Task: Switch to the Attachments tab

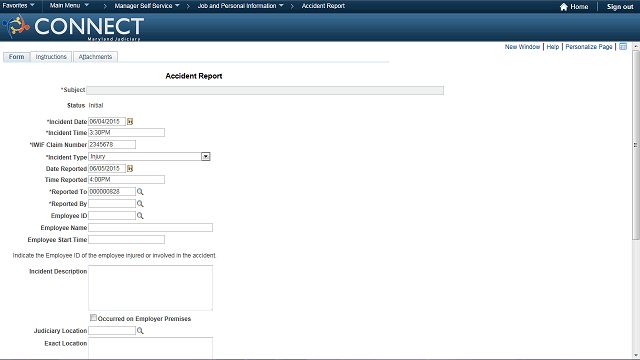Action: (95, 57)
